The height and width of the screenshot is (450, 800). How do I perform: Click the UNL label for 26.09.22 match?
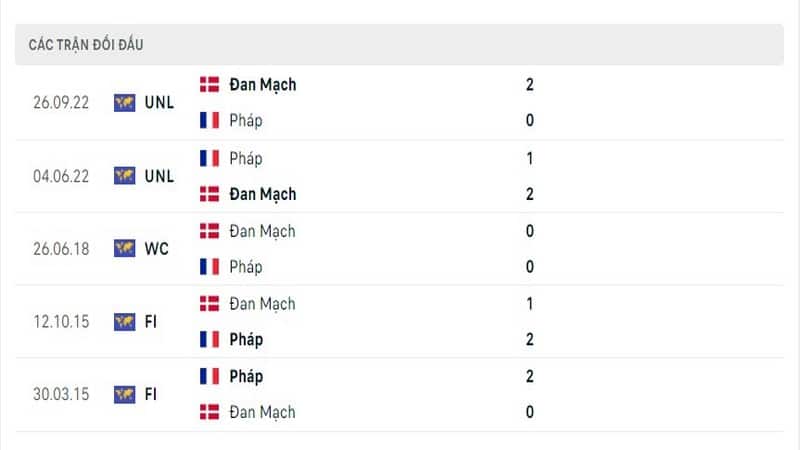click(159, 103)
